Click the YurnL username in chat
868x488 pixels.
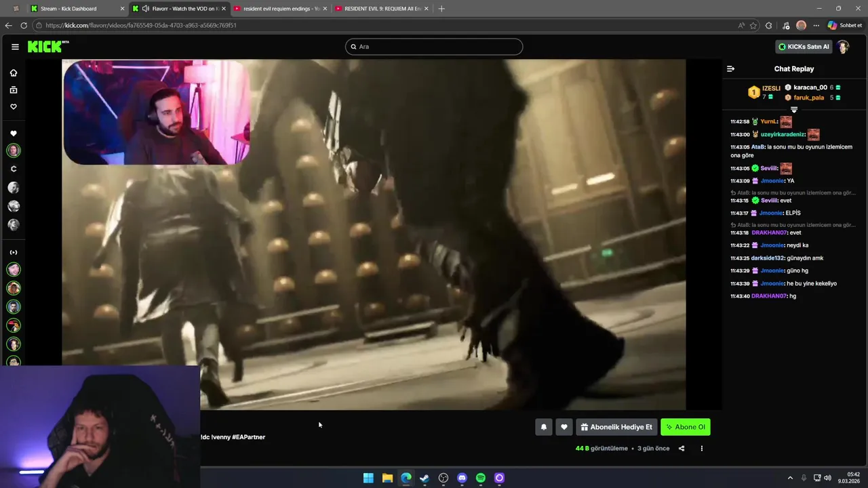click(769, 122)
